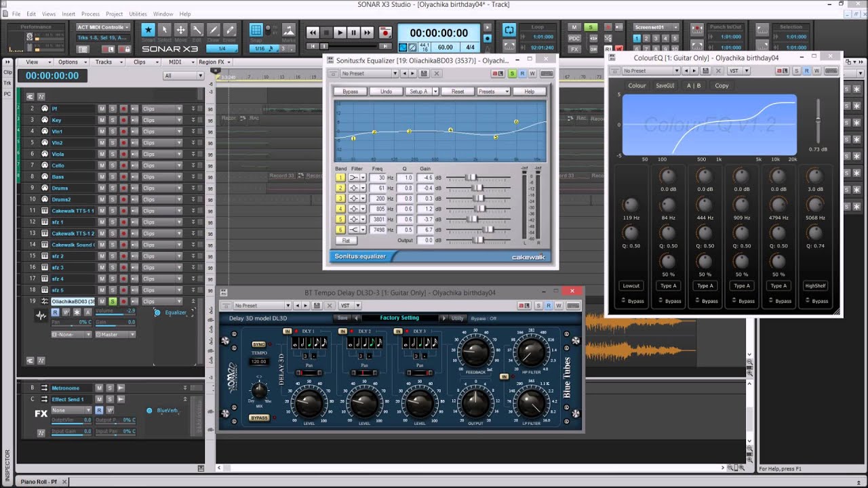This screenshot has width=868, height=488.
Task: Open the virtual keyboard icon in BT Tempo Delay window
Action: (x=574, y=306)
